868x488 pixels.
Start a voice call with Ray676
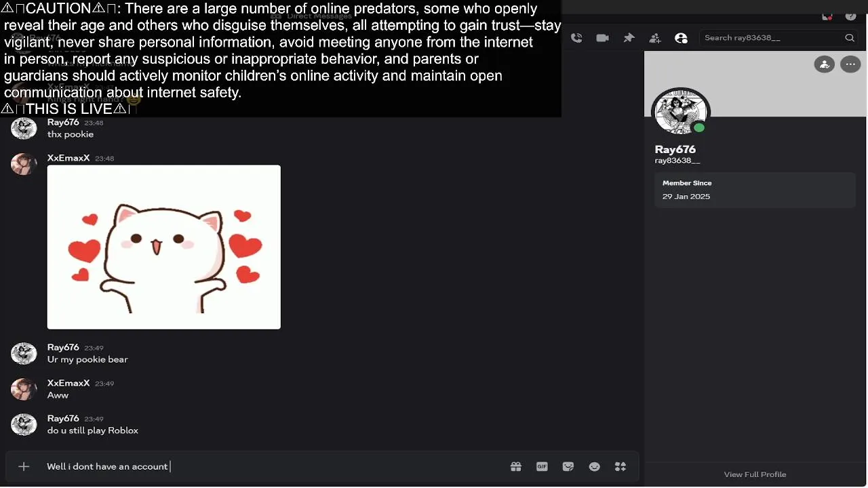[x=576, y=38]
